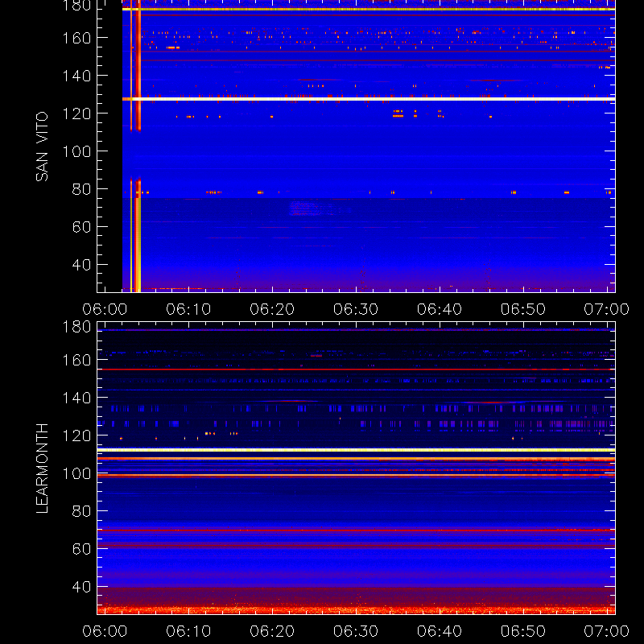Click 06:00 time label under San Vito plot
Image resolution: width=644 pixels, height=644 pixels.
click(x=105, y=309)
